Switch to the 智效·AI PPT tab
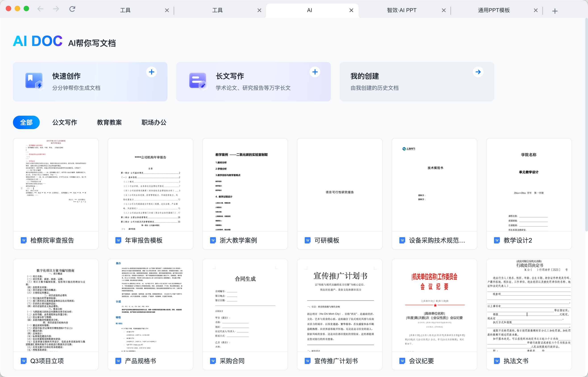The image size is (588, 377). coord(402,10)
